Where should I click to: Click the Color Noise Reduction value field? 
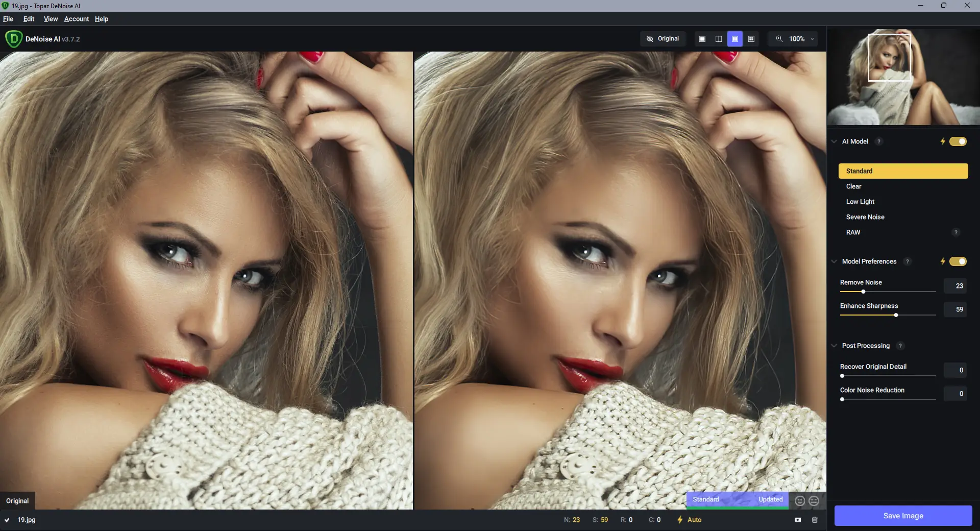[954, 394]
